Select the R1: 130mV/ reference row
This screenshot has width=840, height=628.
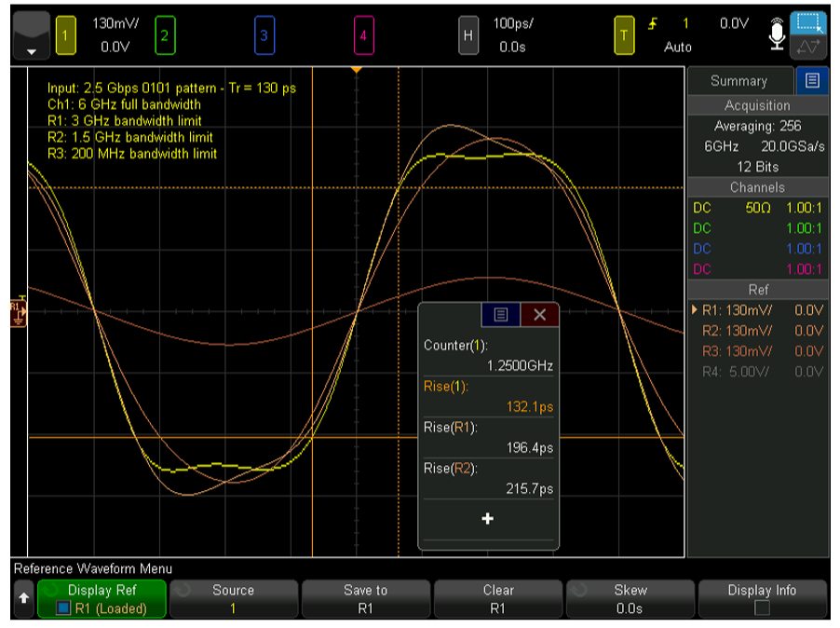pos(758,310)
